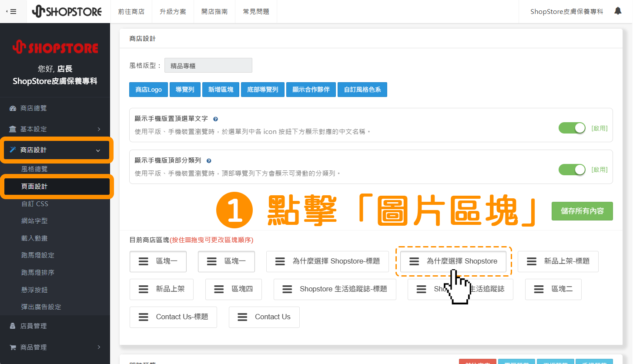Viewport: 633px width, 364px height.
Task: Click the 商店Logo button
Action: (x=148, y=90)
